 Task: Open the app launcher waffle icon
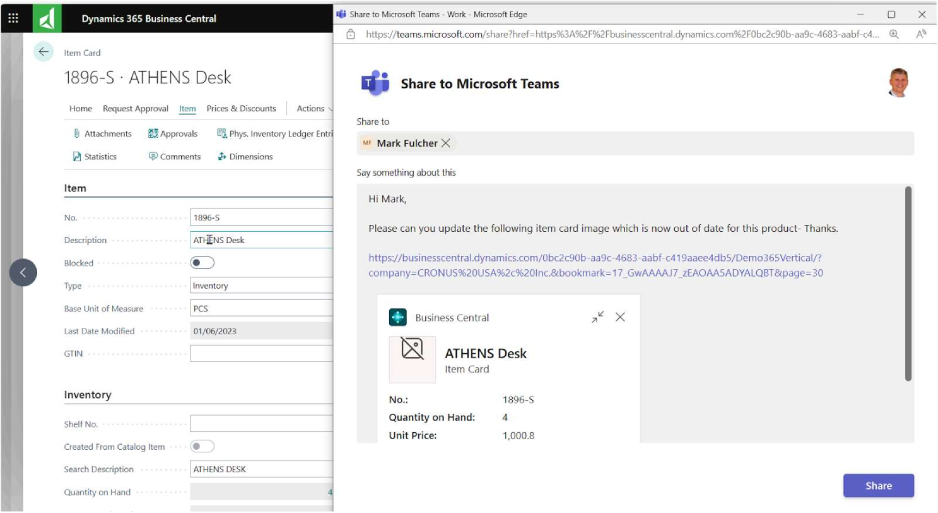13,18
